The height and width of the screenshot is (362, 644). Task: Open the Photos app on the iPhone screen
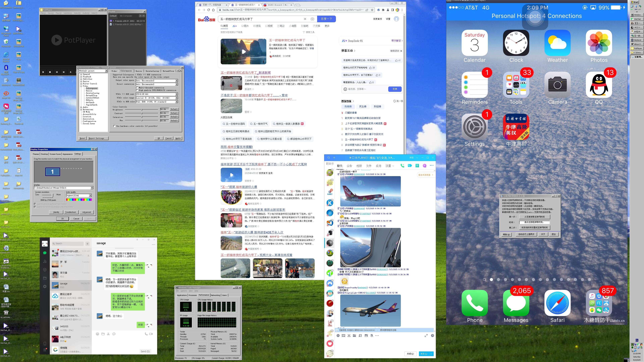(x=599, y=43)
